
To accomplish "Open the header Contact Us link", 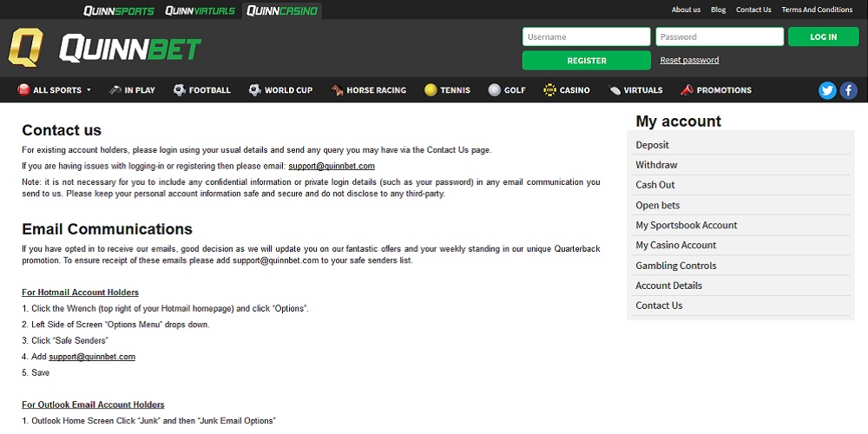I will pyautogui.click(x=753, y=10).
